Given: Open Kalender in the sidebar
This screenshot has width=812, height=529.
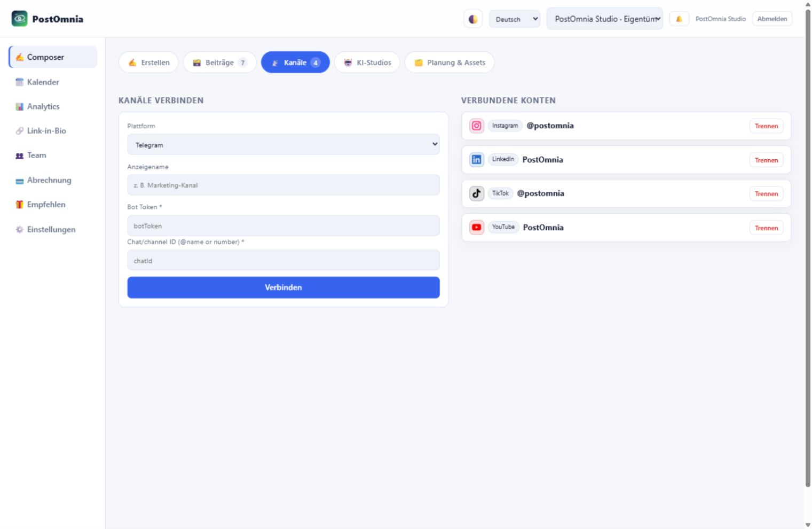Looking at the screenshot, I should pyautogui.click(x=53, y=82).
